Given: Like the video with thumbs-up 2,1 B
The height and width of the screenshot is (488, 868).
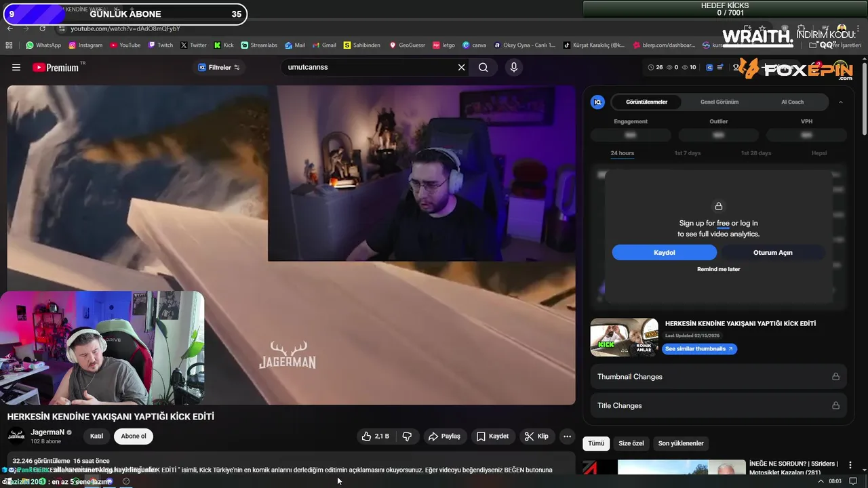Looking at the screenshot, I should tap(375, 436).
